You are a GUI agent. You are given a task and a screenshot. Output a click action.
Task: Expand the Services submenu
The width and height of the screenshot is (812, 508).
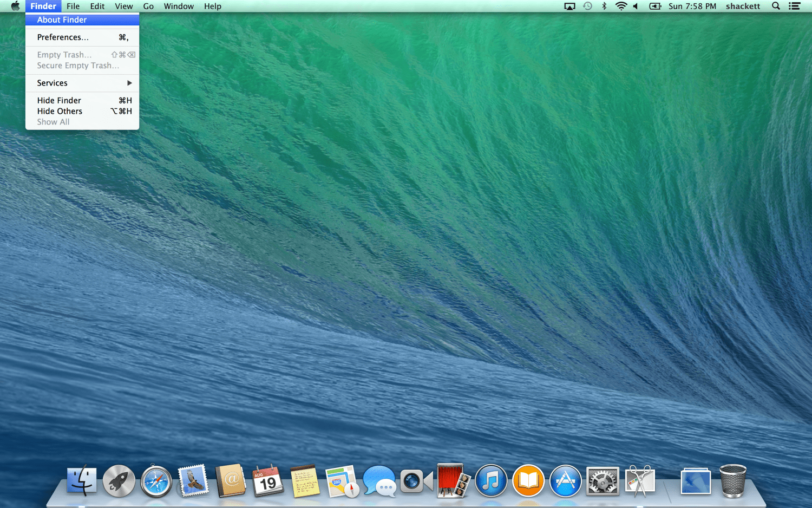(x=82, y=83)
